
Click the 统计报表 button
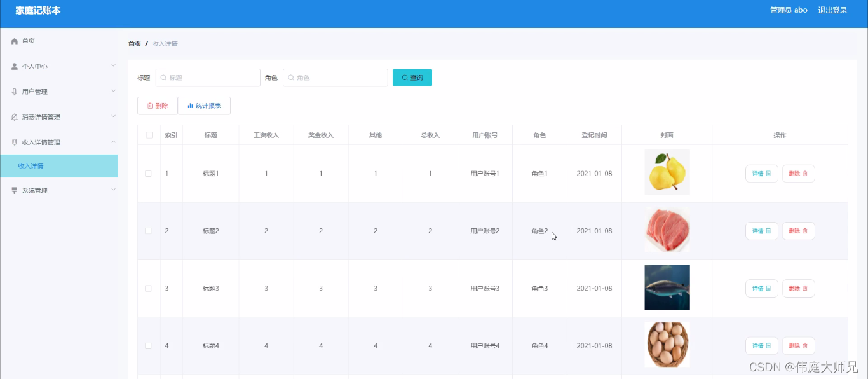pos(204,106)
